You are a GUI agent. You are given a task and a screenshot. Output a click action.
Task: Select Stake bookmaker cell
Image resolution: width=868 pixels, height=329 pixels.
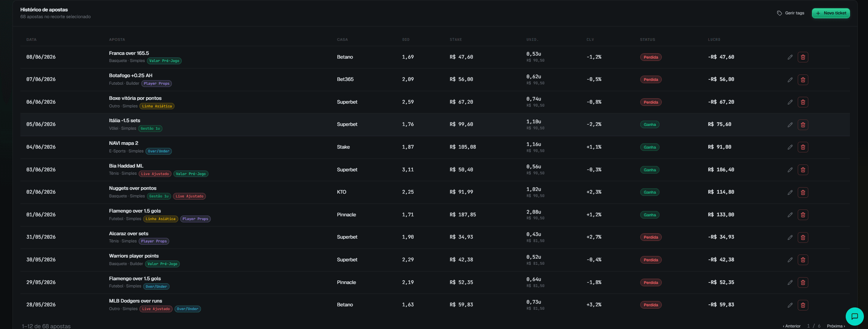[x=343, y=147]
